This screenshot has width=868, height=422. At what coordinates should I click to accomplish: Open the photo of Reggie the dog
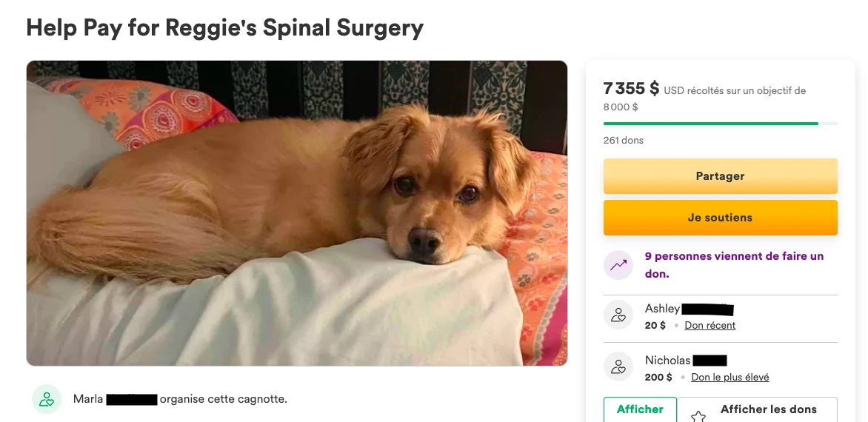[296, 213]
